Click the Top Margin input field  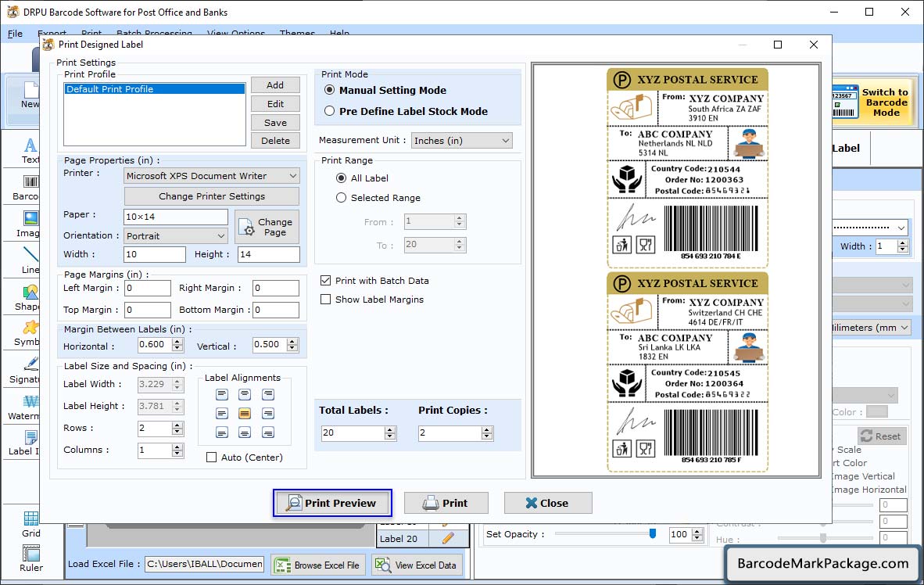pos(147,310)
